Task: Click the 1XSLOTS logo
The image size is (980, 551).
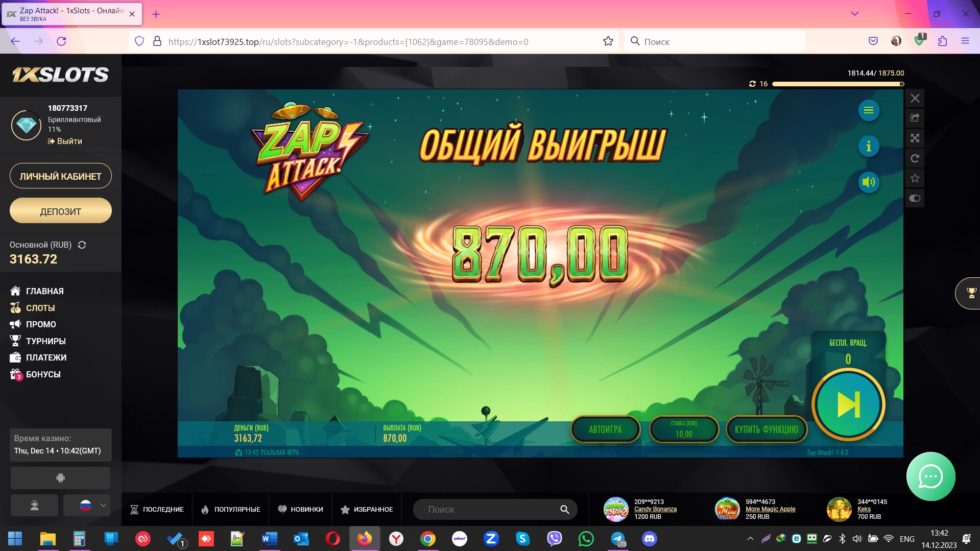Action: (x=60, y=75)
